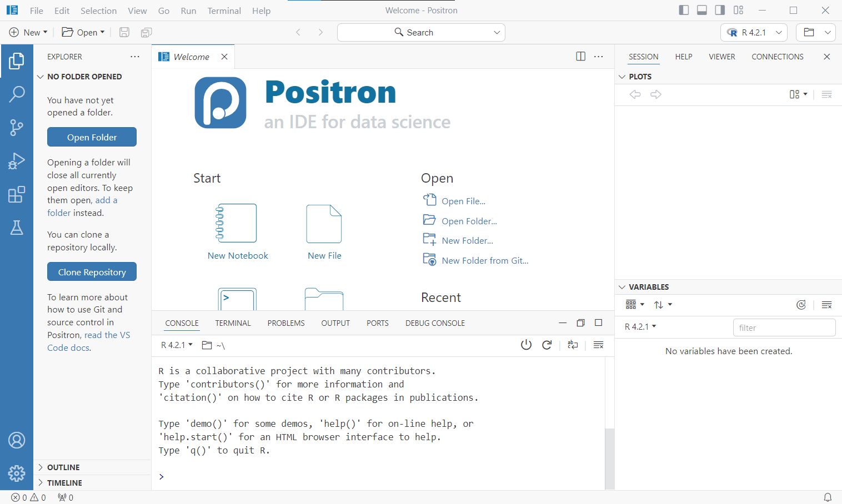The image size is (842, 504).
Task: Click the errors and warnings status indicator
Action: click(28, 497)
